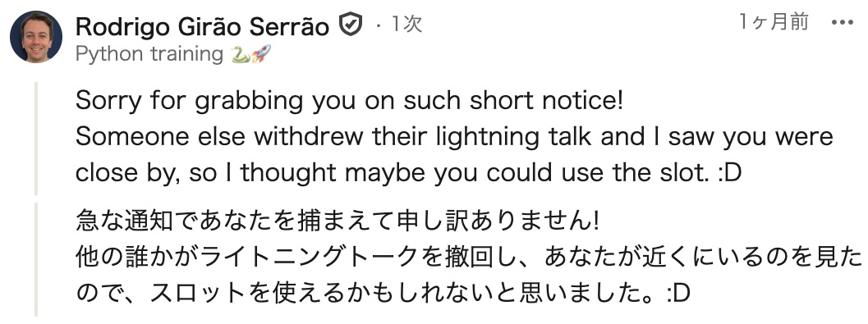Screen dimensions: 868x324
Task: Click the snake emoji in the headline
Action: tap(241, 54)
